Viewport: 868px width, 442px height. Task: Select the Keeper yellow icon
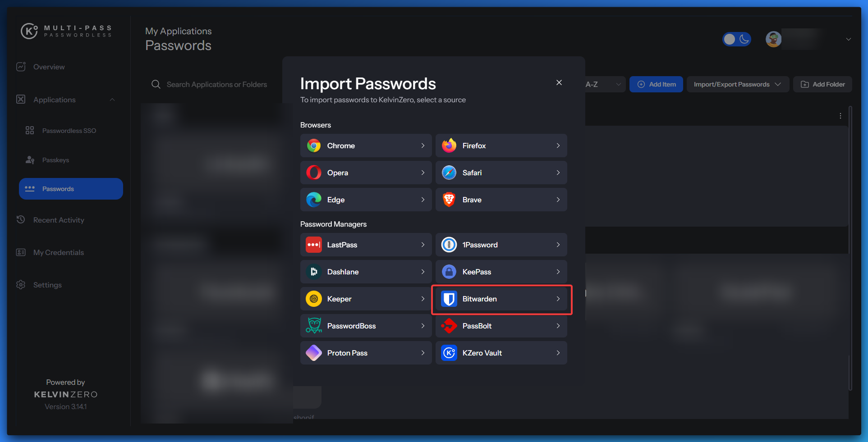314,299
